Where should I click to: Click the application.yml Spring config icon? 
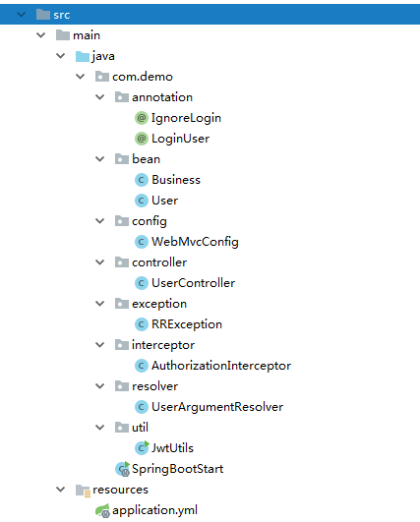pos(102,510)
